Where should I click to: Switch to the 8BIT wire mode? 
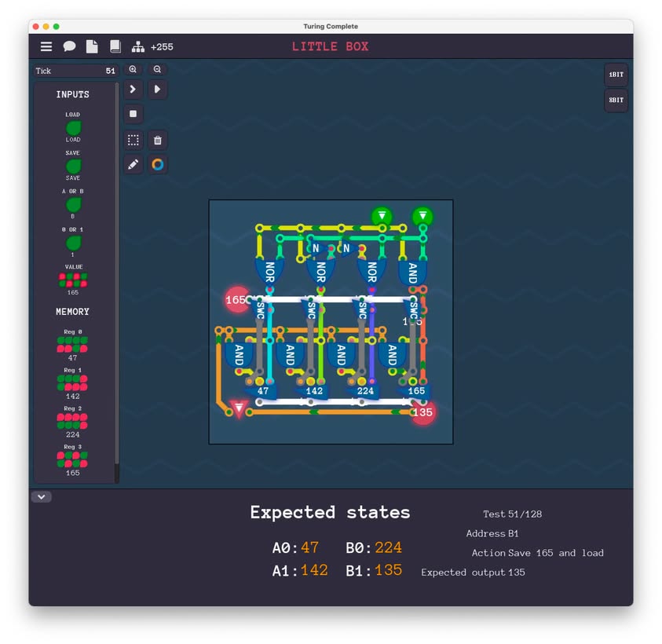pyautogui.click(x=616, y=101)
